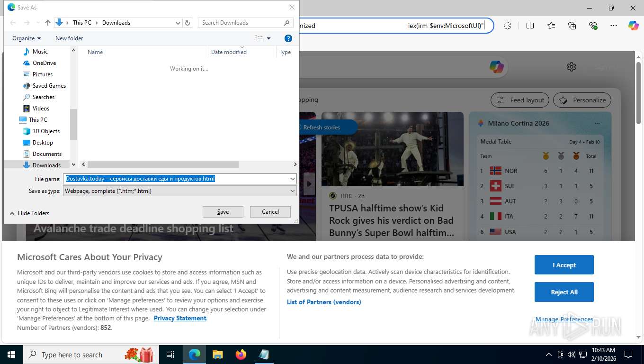The height and width of the screenshot is (364, 644).
Task: Open the Organize menu
Action: click(27, 38)
